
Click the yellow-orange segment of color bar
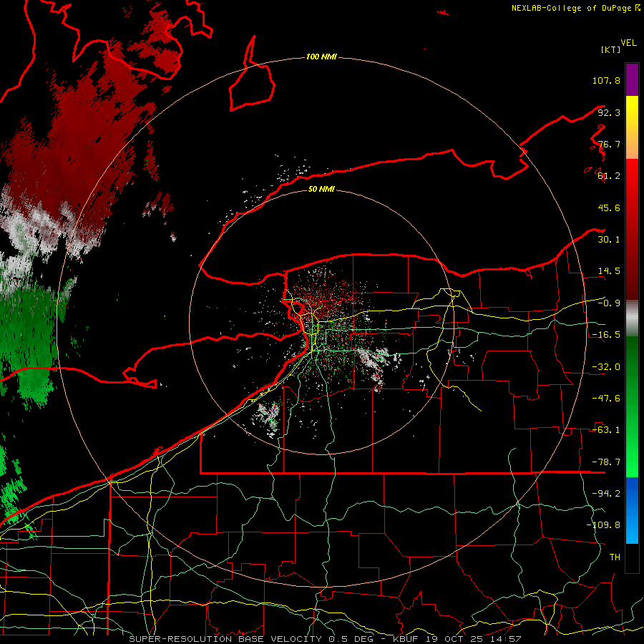tap(632, 127)
